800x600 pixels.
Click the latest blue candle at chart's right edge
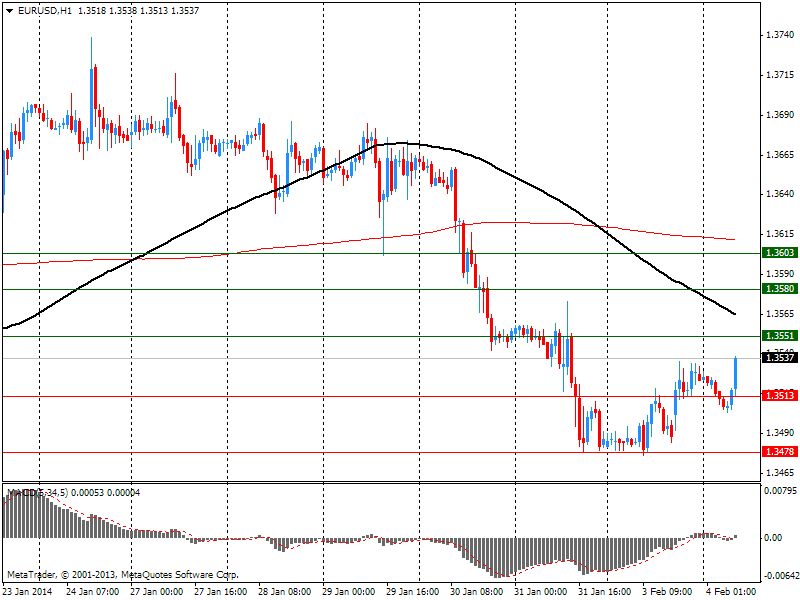736,372
